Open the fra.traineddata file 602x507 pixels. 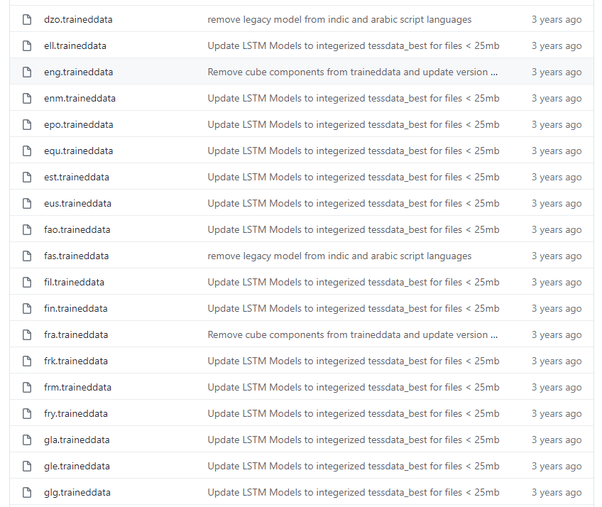point(76,335)
